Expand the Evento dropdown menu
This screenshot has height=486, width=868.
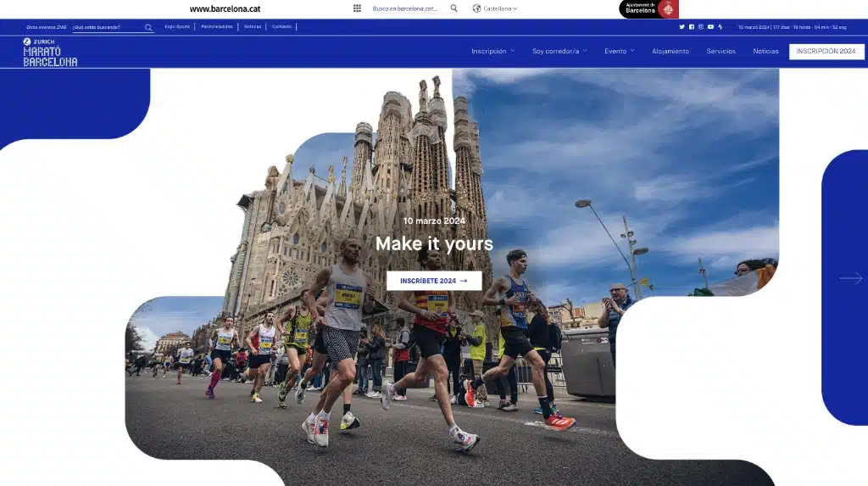click(619, 51)
